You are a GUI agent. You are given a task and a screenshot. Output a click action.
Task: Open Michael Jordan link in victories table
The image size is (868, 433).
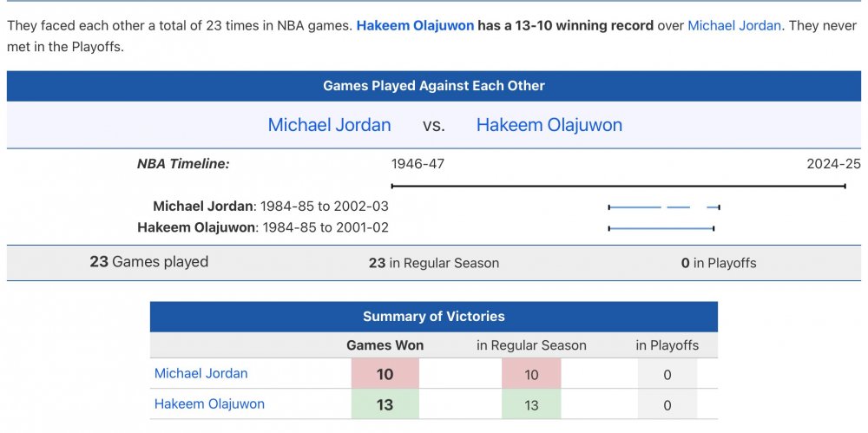pos(201,373)
